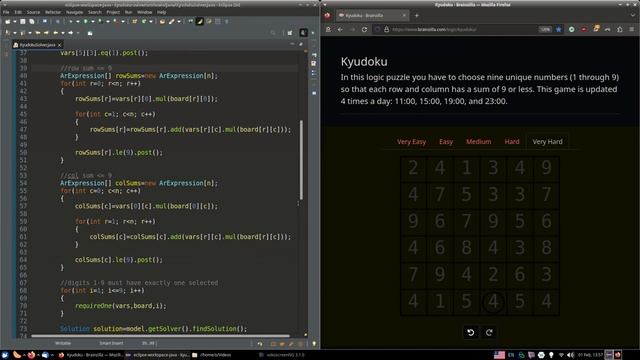Toggle the 2 in the row 7 9 4 2 6 3
The width and height of the screenshot is (640, 360).
pyautogui.click(x=493, y=275)
